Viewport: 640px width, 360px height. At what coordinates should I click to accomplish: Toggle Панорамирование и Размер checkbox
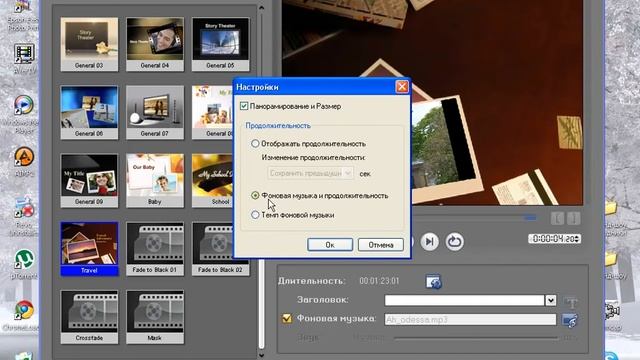tap(244, 106)
